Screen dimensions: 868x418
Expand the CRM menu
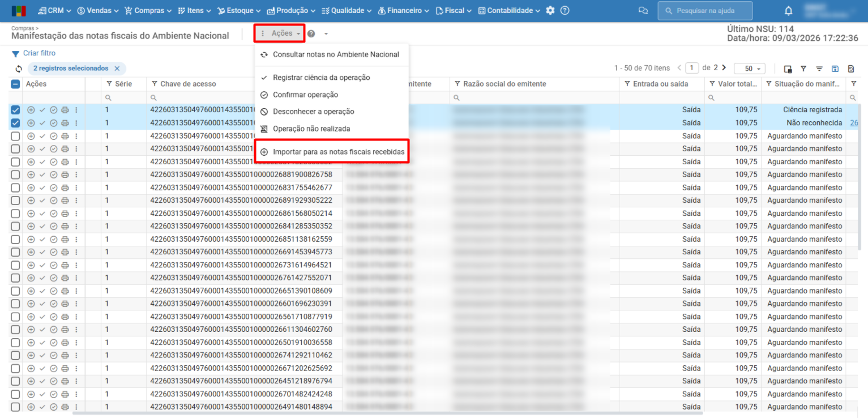tap(54, 11)
